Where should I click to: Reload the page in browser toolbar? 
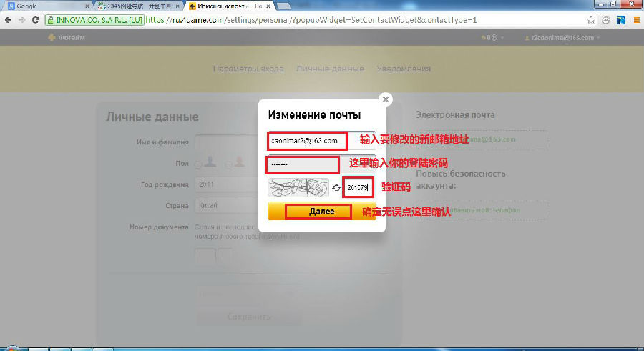pyautogui.click(x=36, y=21)
